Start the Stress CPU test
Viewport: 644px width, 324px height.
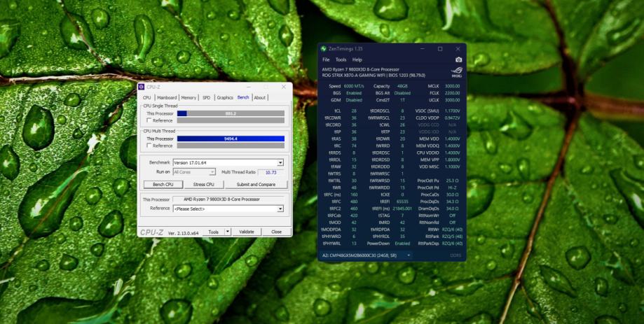point(204,185)
